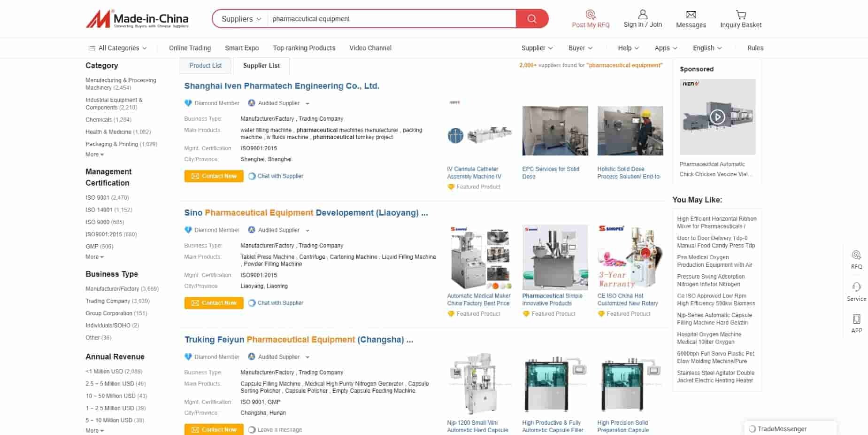This screenshot has width=868, height=435.
Task: Click Contact Now for Sino Pharmaceutical Equipment
Action: 214,303
